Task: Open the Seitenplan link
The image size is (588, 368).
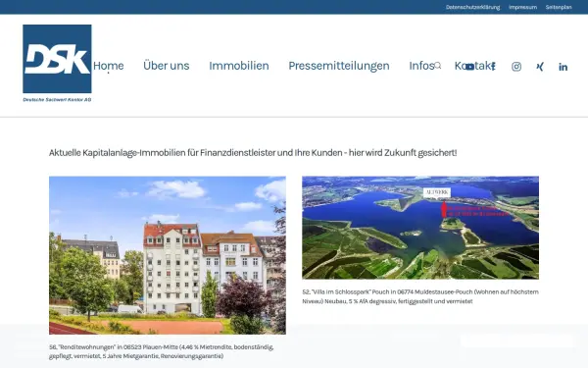Action: 559,7
